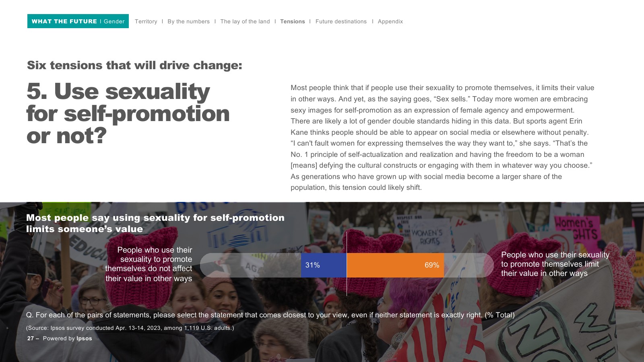Click the blue 31% bar segment
The height and width of the screenshot is (362, 644).
[324, 265]
